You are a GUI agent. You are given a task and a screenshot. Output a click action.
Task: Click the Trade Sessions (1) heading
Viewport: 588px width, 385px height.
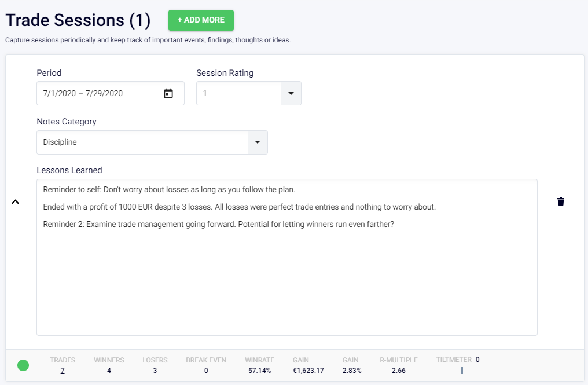pyautogui.click(x=78, y=20)
